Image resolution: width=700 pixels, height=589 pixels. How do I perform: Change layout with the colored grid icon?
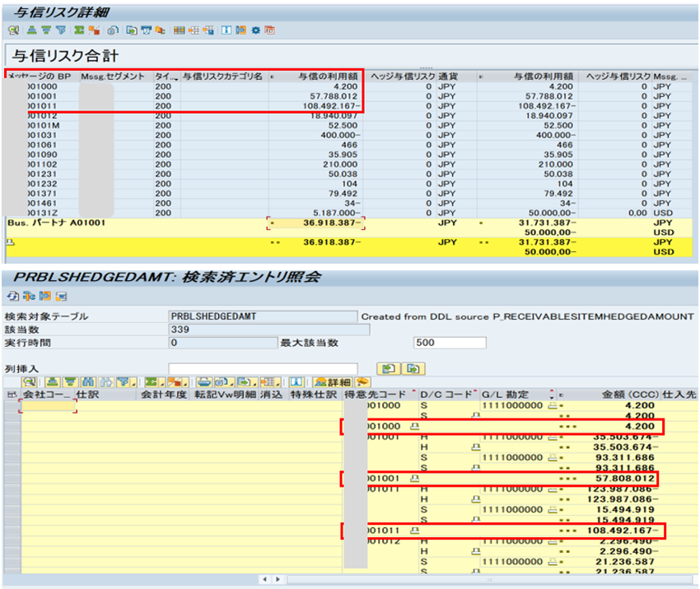tap(179, 30)
